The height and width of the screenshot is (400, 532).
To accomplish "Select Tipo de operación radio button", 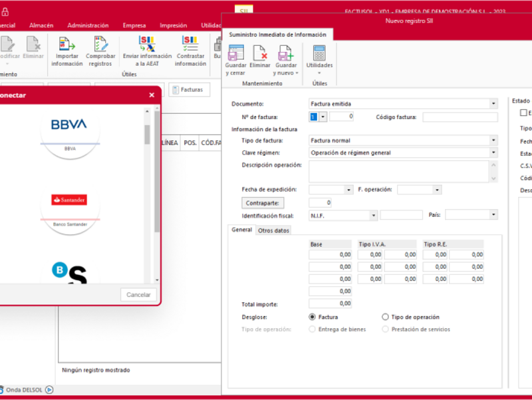I will coord(386,317).
